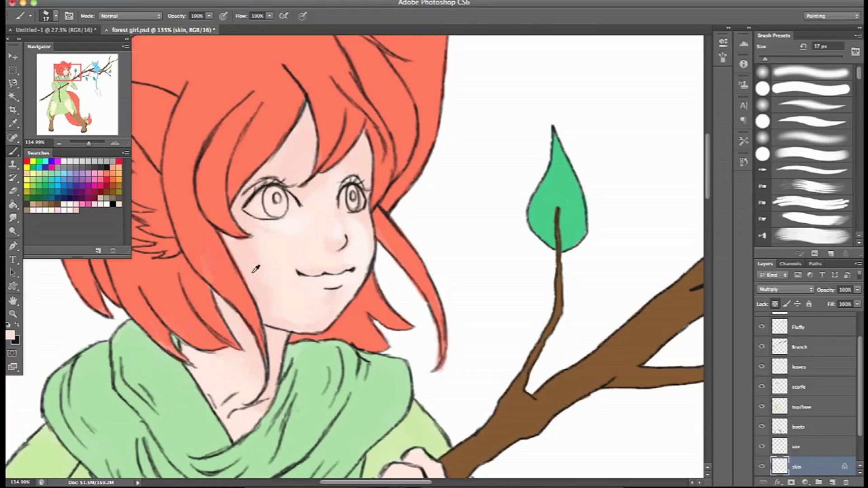868x488 pixels.
Task: Switch to the Channels tab
Action: click(x=790, y=263)
